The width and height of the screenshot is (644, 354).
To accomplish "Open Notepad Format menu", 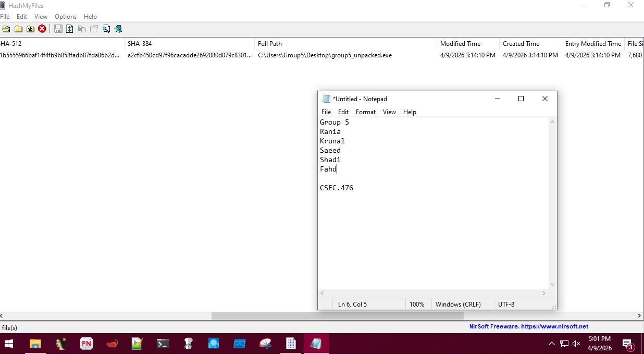I will (x=366, y=112).
